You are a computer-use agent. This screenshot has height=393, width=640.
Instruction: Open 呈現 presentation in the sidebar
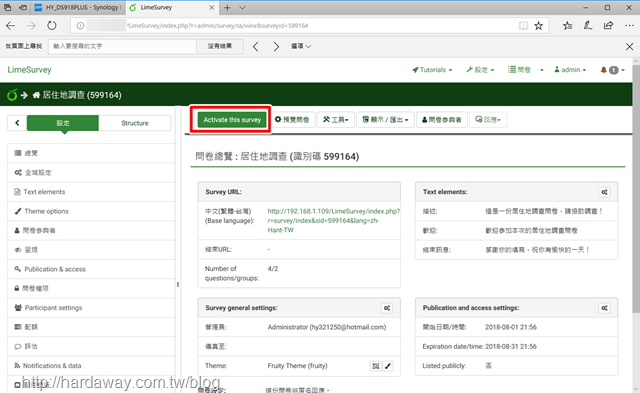91,250
